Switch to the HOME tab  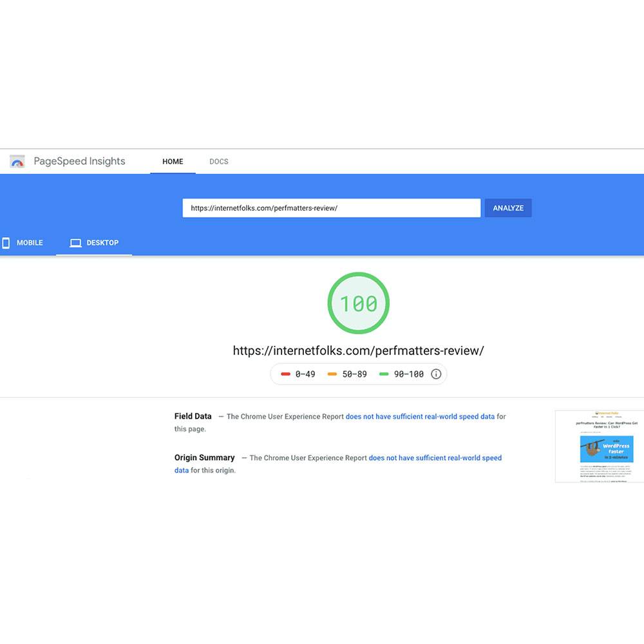tap(173, 162)
